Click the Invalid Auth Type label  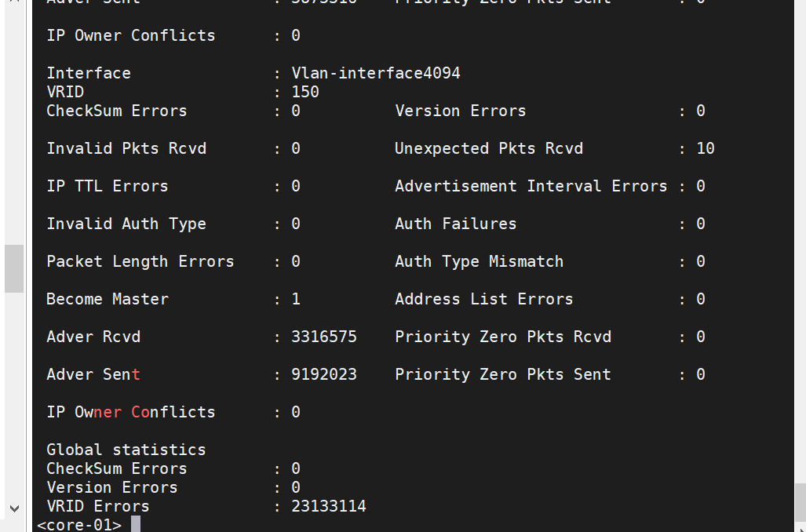coord(126,224)
